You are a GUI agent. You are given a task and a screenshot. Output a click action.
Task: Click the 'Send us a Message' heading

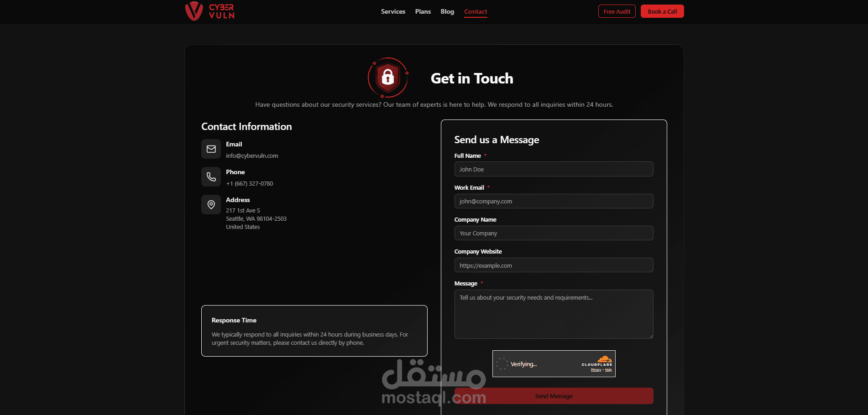point(497,140)
